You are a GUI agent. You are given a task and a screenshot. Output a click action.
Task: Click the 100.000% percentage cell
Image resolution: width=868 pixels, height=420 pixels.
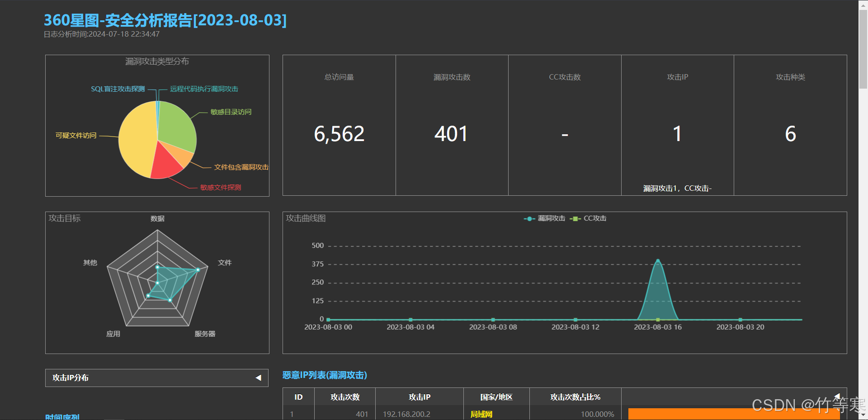597,414
